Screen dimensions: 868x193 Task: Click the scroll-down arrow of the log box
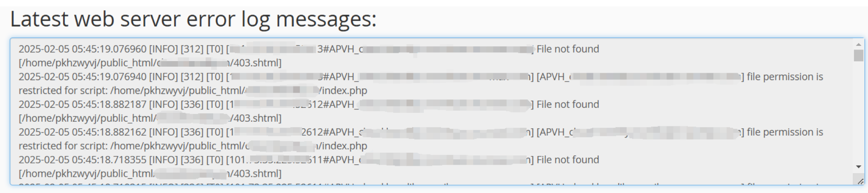pyautogui.click(x=858, y=167)
